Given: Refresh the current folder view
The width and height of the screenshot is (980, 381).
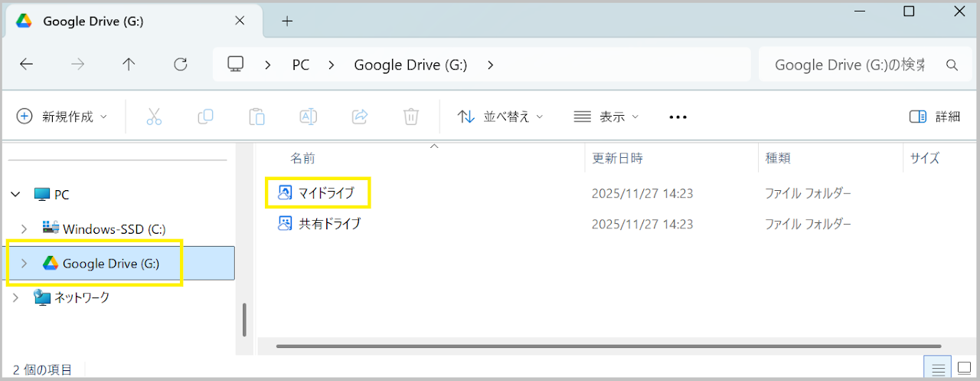Looking at the screenshot, I should (181, 65).
